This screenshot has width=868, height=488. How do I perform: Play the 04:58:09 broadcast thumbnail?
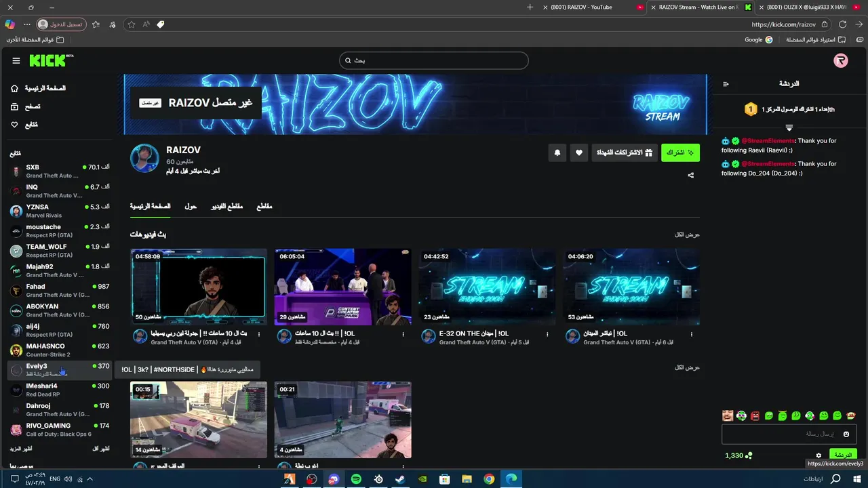click(199, 287)
